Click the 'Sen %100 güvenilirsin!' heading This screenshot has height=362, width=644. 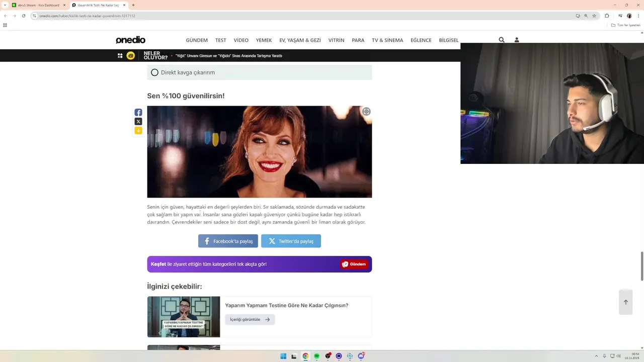[x=186, y=96]
